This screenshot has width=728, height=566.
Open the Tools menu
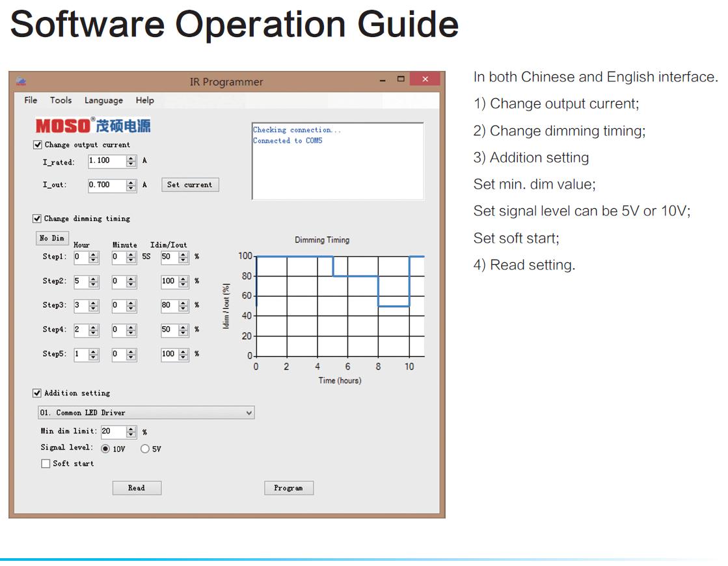[x=61, y=100]
